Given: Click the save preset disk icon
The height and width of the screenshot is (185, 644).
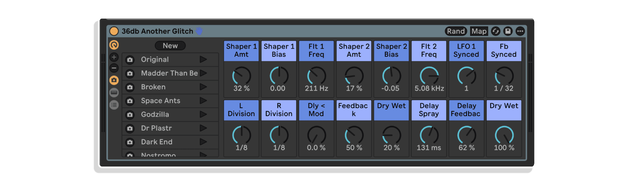Looking at the screenshot, I should click(508, 31).
